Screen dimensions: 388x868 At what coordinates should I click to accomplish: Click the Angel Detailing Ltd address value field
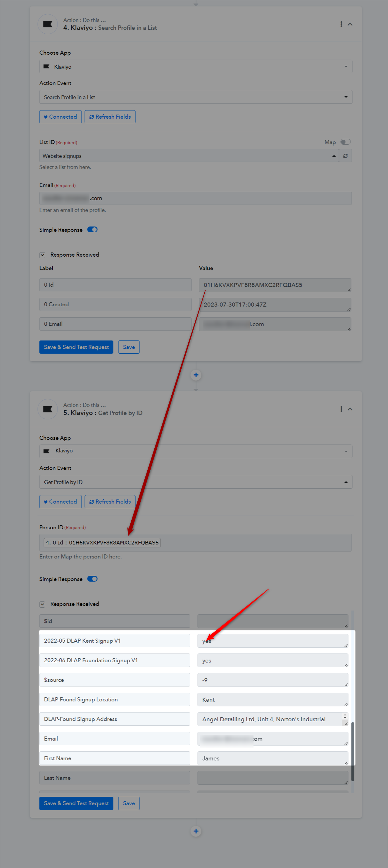click(273, 719)
